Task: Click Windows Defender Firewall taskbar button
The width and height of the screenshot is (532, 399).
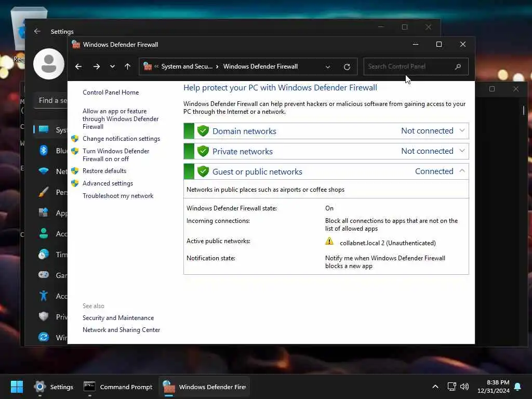Action: pos(205,387)
